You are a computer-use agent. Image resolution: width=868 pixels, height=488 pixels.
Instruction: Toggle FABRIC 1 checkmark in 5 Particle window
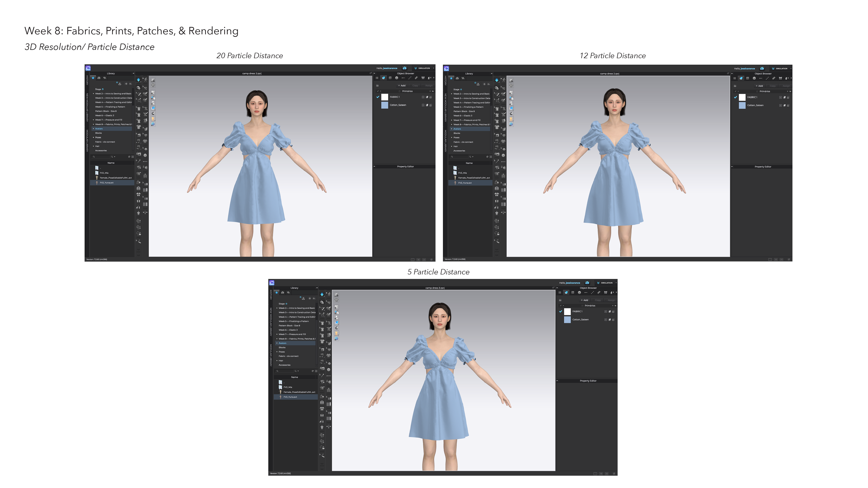coord(561,312)
